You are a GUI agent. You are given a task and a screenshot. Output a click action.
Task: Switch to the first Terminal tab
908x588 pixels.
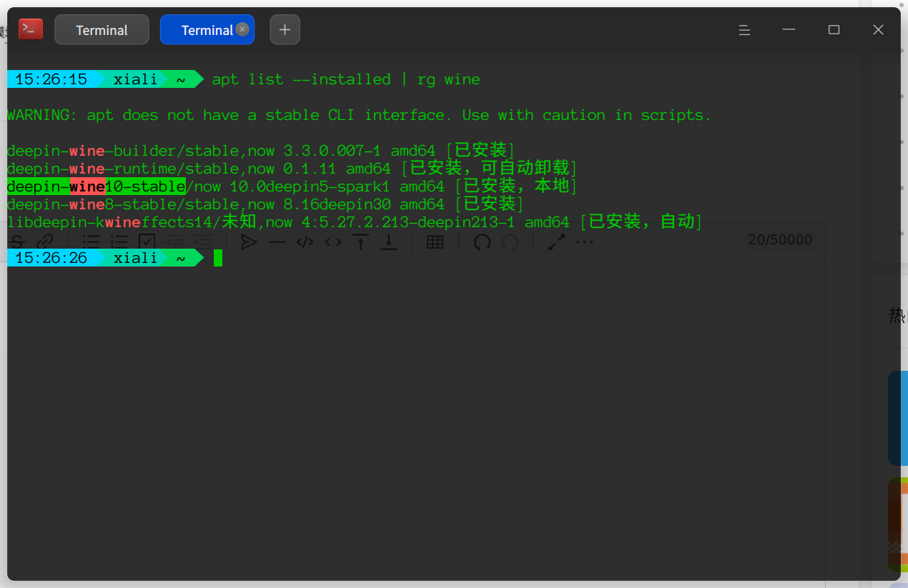(102, 30)
